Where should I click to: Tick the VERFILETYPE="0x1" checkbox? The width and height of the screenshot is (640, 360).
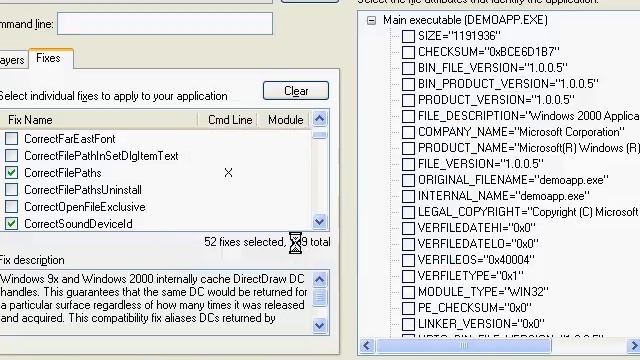pos(408,276)
